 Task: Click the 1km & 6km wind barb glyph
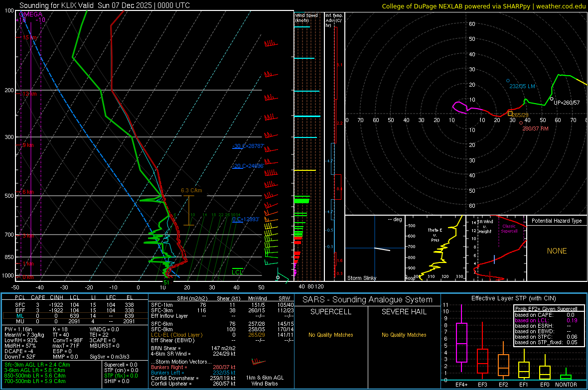click(259, 362)
